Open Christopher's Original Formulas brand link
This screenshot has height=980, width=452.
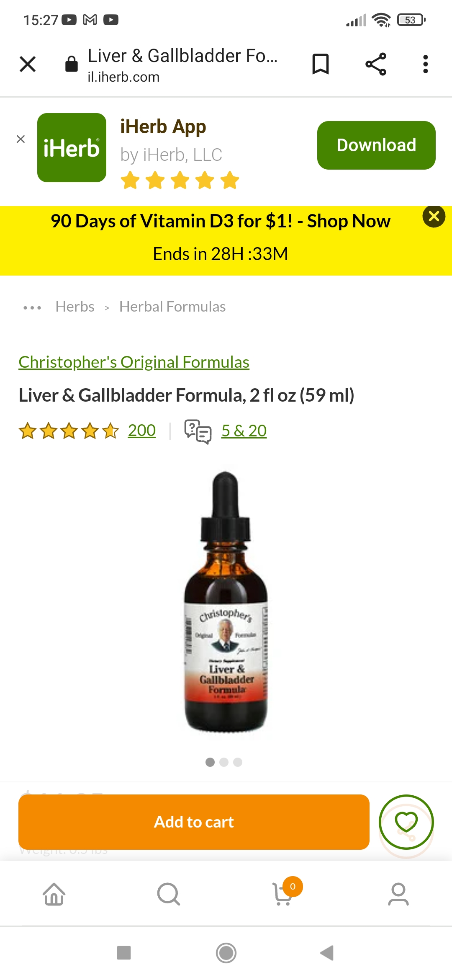click(x=134, y=362)
